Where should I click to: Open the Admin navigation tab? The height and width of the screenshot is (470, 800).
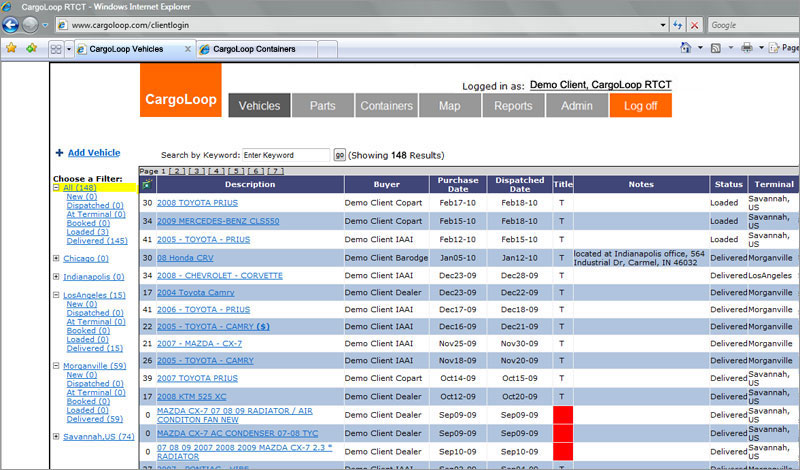coord(577,106)
